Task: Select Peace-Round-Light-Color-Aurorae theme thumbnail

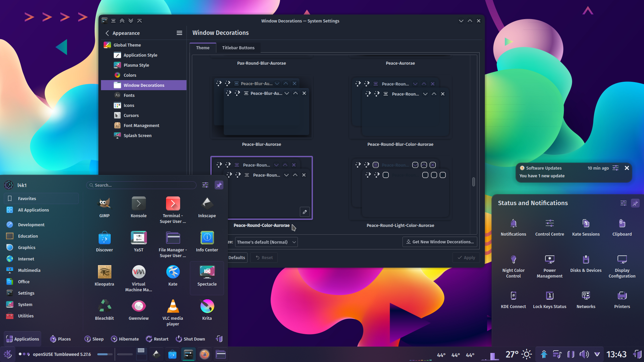Action: tap(400, 188)
